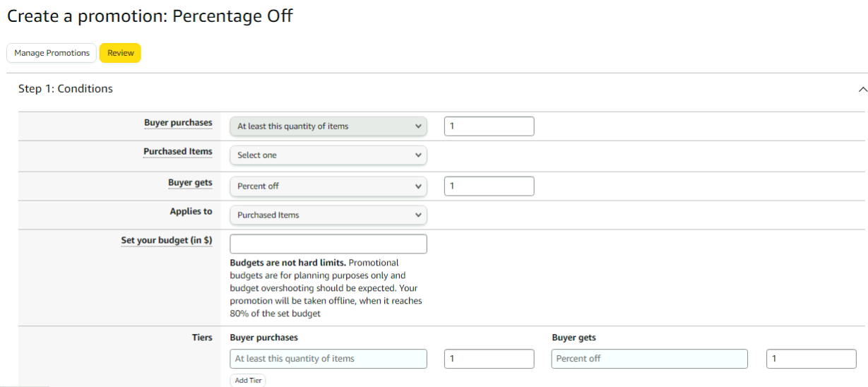Click the Buyer gets percent value field
This screenshot has width=868, height=387.
(489, 186)
